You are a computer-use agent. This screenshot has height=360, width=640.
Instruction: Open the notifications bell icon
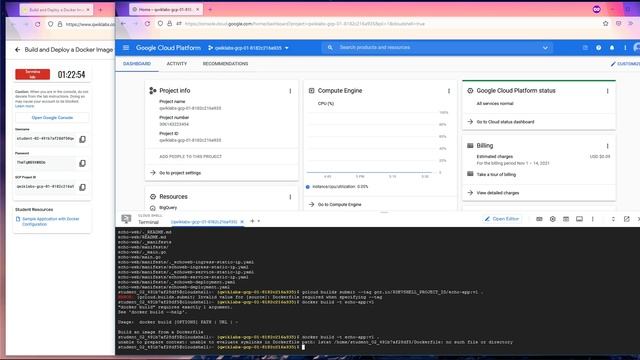tap(612, 48)
